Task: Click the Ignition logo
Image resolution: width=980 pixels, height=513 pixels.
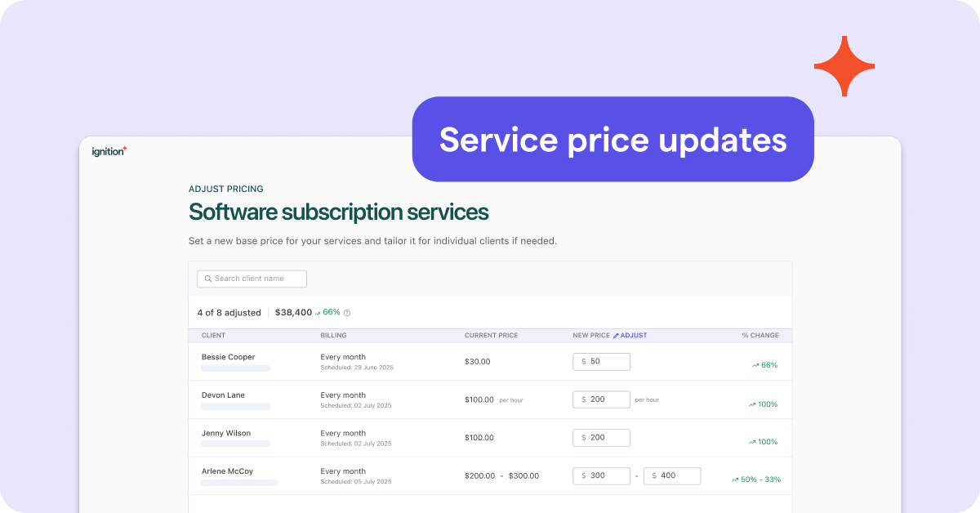Action: coord(109,151)
